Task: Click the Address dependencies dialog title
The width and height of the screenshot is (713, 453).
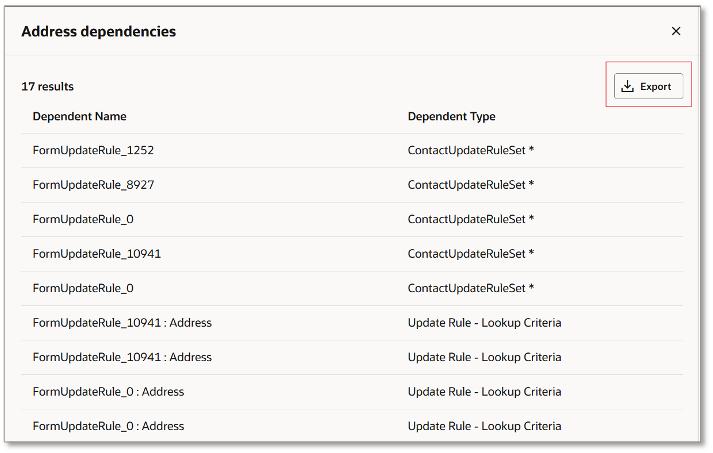Action: point(98,32)
